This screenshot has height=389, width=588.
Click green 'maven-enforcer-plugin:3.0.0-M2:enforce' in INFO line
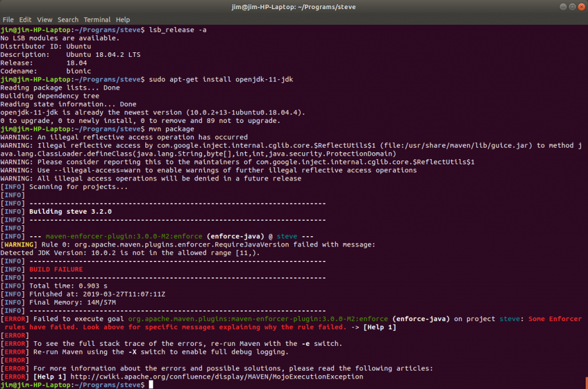pyautogui.click(x=124, y=236)
